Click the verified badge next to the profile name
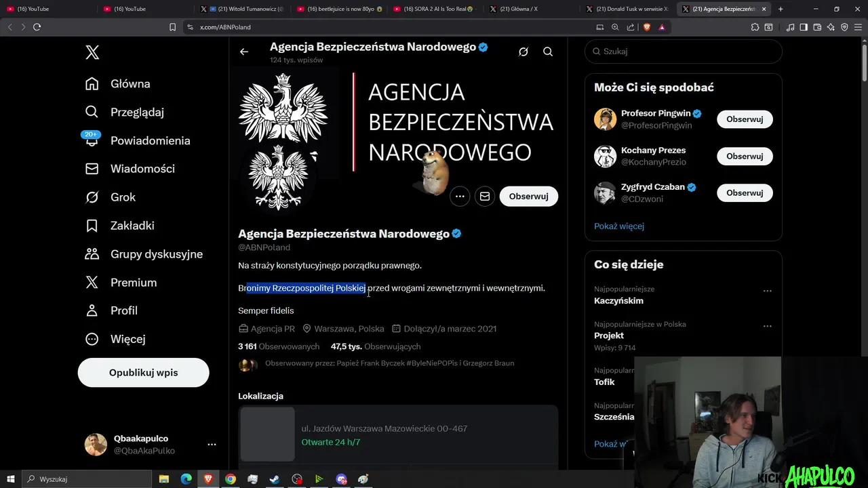Image resolution: width=868 pixels, height=488 pixels. [457, 234]
